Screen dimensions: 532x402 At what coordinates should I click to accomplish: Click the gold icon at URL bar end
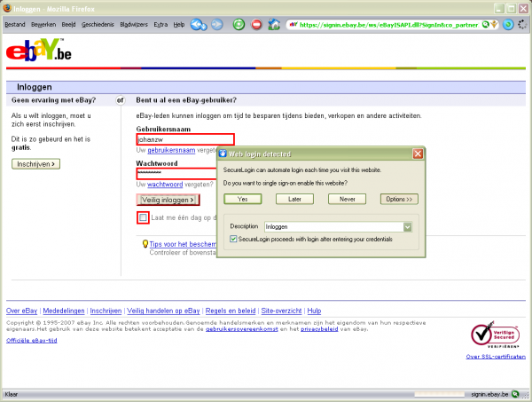(x=494, y=24)
